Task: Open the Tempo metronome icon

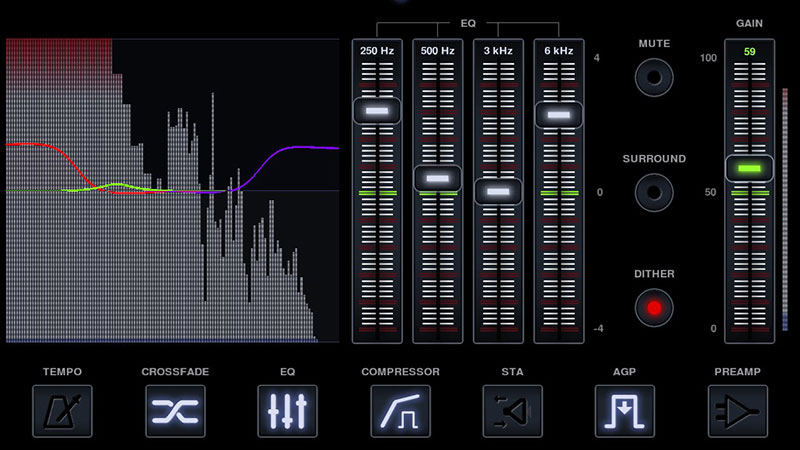Action: pyautogui.click(x=62, y=411)
